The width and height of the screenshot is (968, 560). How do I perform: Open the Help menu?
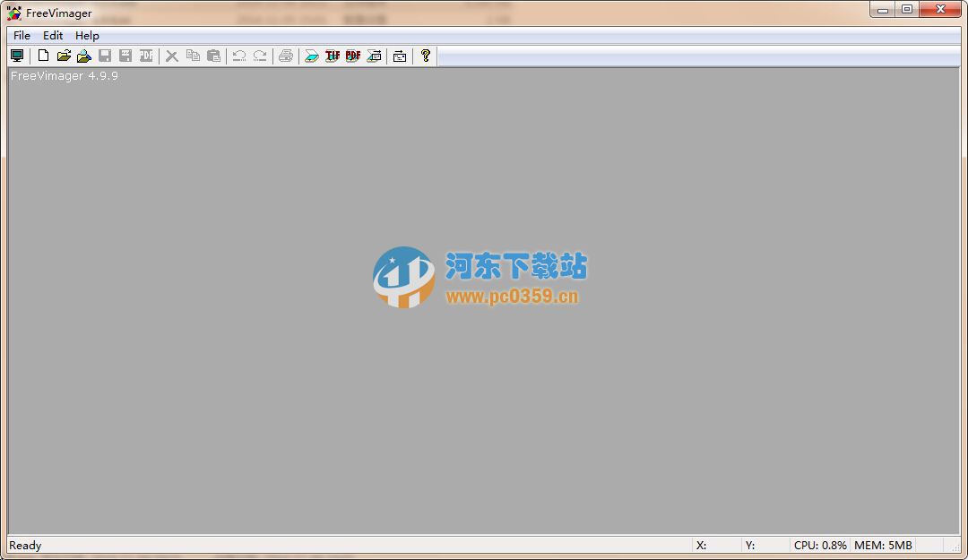[87, 35]
